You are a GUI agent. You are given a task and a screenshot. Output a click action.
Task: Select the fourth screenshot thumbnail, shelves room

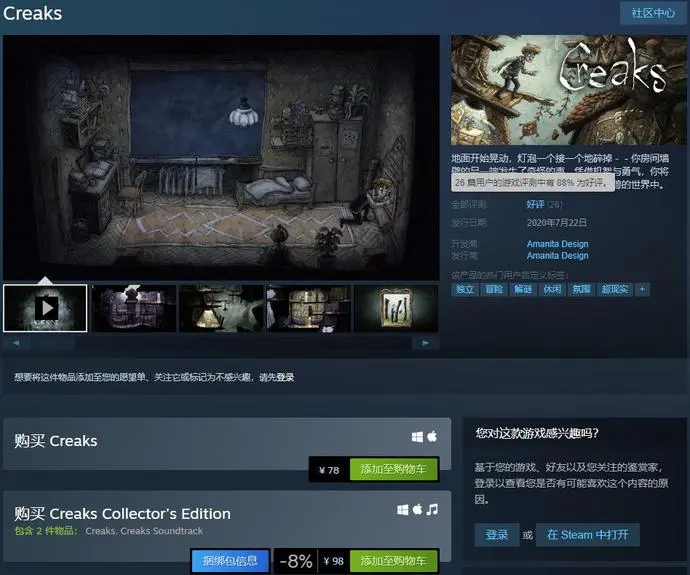point(308,308)
